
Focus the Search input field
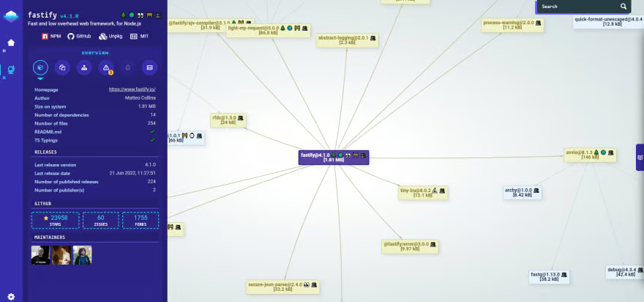click(x=578, y=7)
